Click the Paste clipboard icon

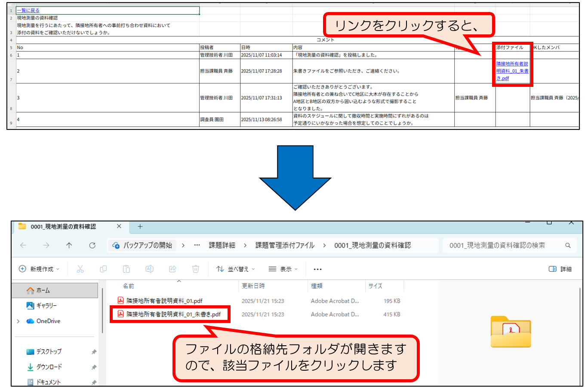click(126, 269)
